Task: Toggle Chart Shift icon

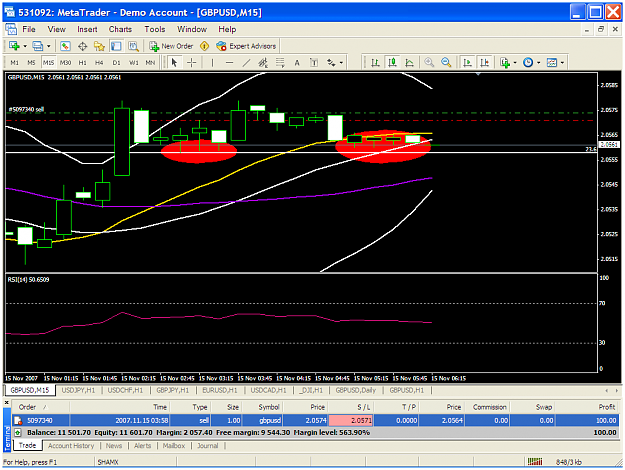Action: 484,63
